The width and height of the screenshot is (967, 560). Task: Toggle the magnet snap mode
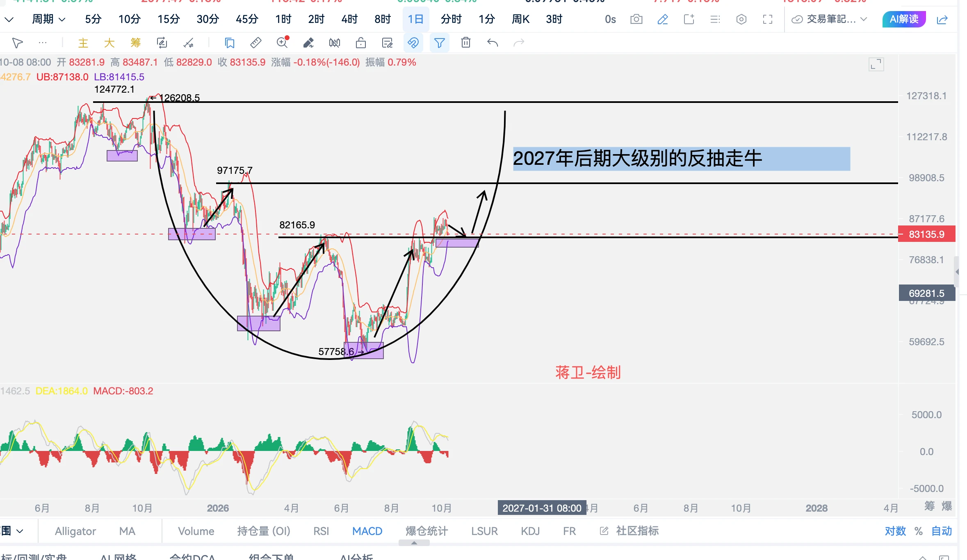click(x=413, y=43)
